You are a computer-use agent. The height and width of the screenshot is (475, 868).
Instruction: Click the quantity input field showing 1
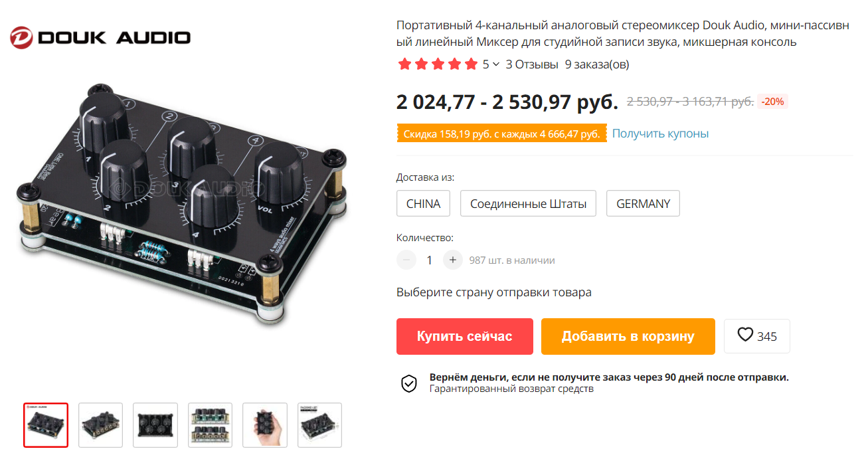(x=430, y=260)
